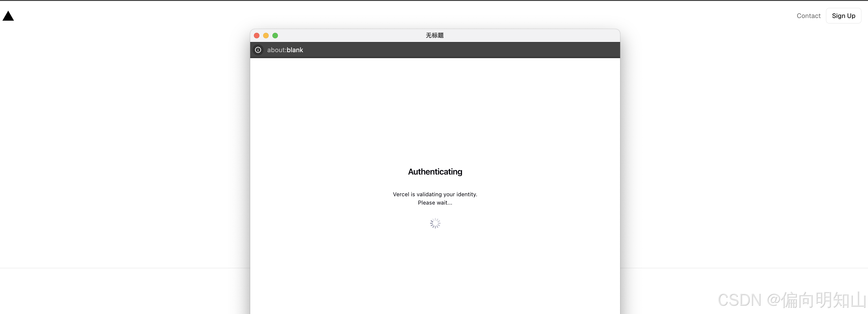868x314 pixels.
Task: Click the Sign Up button
Action: coord(843,16)
